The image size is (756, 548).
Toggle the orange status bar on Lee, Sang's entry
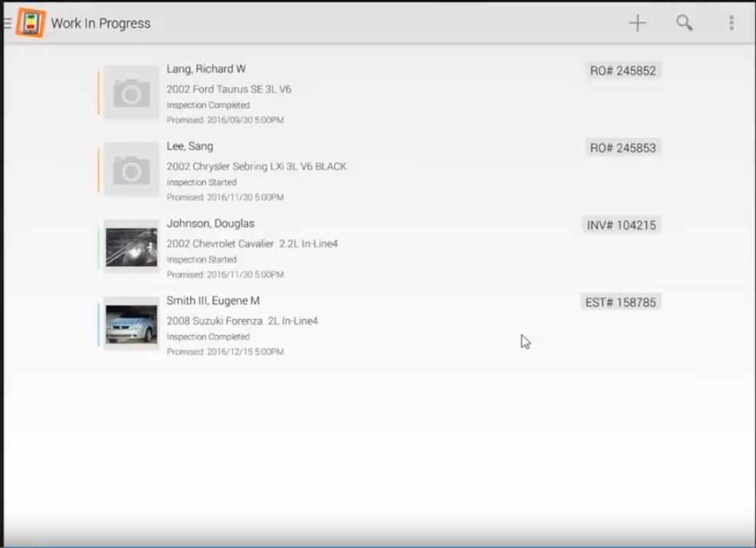pos(100,169)
